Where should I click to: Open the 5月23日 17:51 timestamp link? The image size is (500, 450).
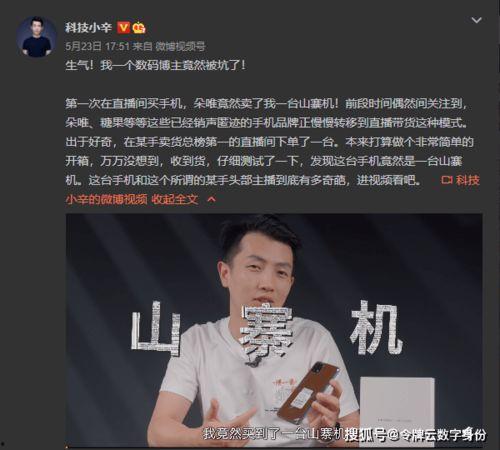tap(97, 46)
